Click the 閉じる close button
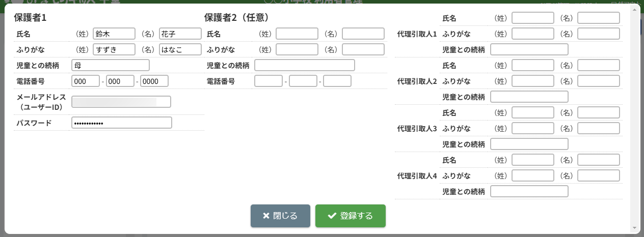This screenshot has height=237, width=644. pos(280,216)
